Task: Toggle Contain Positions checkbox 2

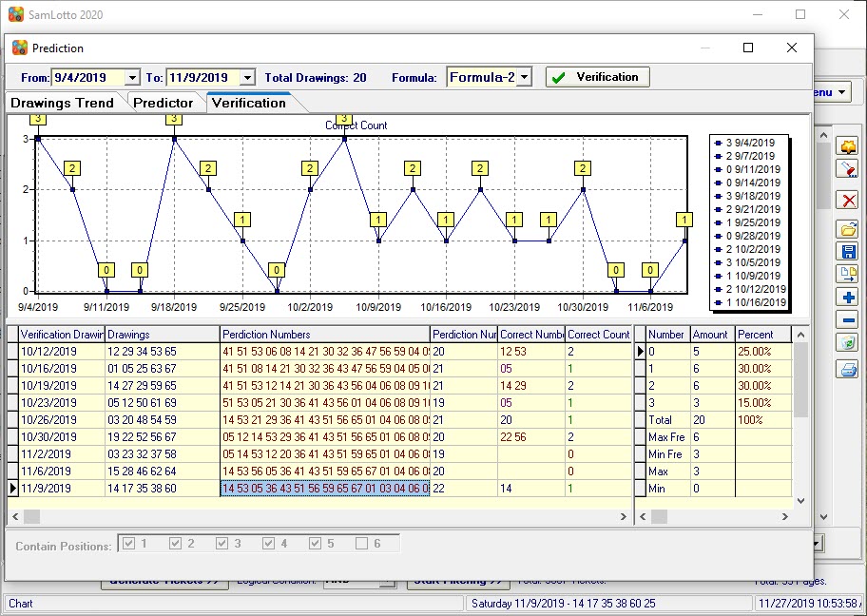Action: tap(175, 544)
